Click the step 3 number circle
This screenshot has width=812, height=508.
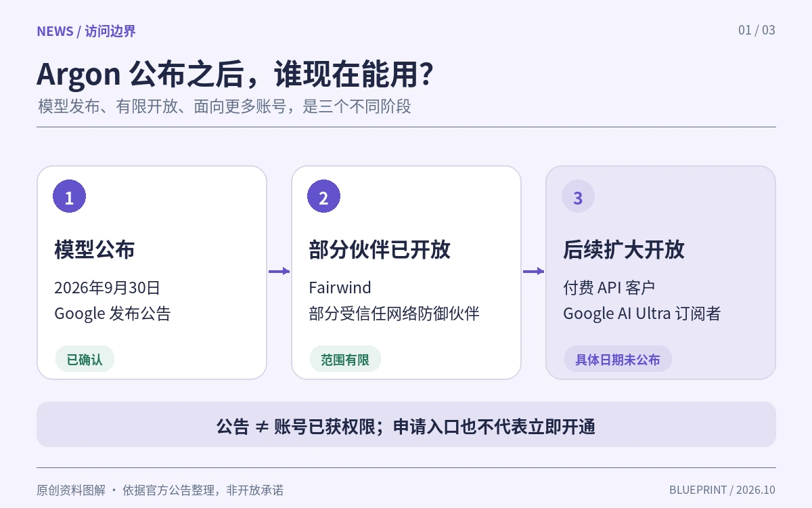(578, 196)
